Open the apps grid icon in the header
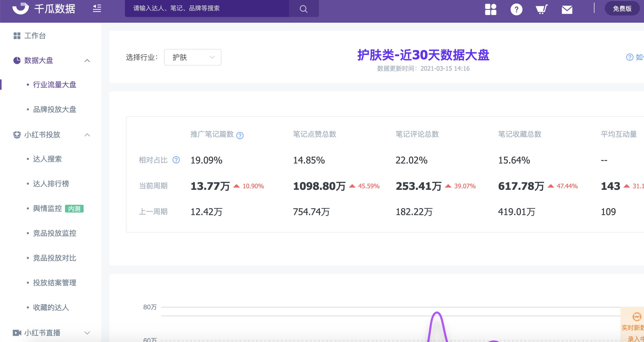644x342 pixels. 490,9
